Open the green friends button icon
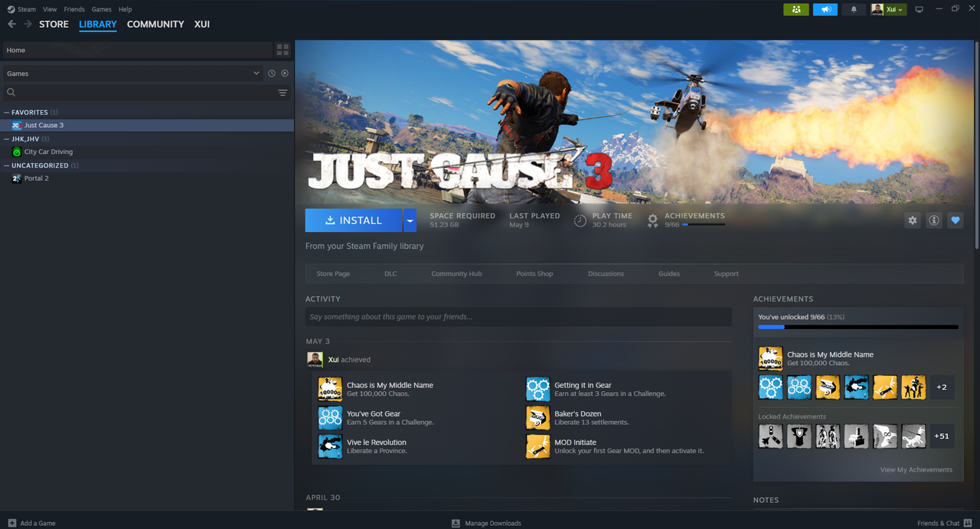 (796, 9)
